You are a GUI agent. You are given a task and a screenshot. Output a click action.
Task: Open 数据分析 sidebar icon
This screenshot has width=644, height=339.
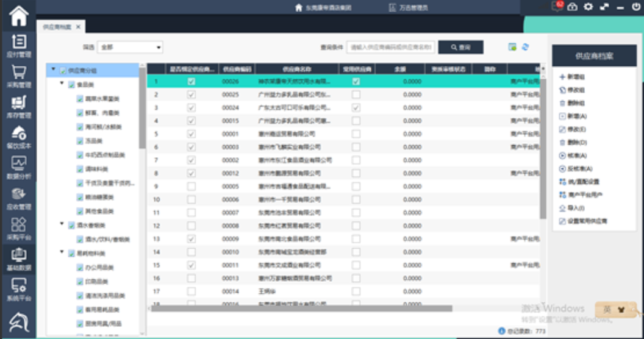pos(18,167)
